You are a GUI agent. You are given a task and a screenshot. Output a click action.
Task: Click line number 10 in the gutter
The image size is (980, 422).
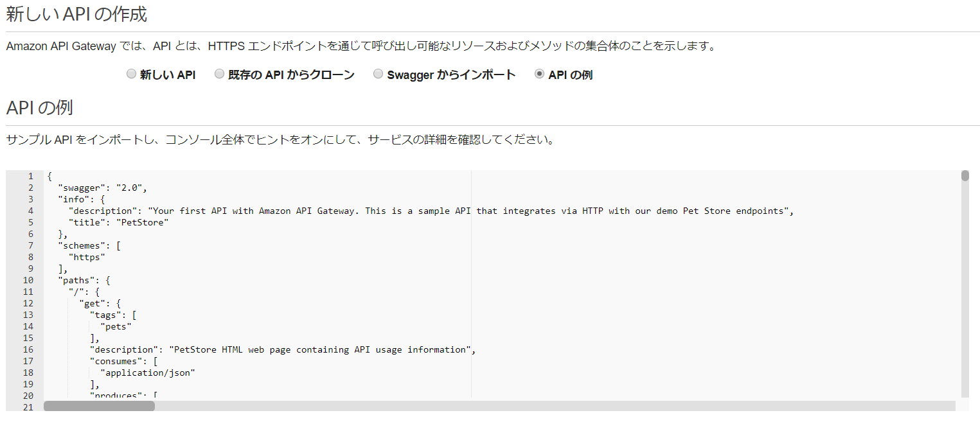(28, 280)
